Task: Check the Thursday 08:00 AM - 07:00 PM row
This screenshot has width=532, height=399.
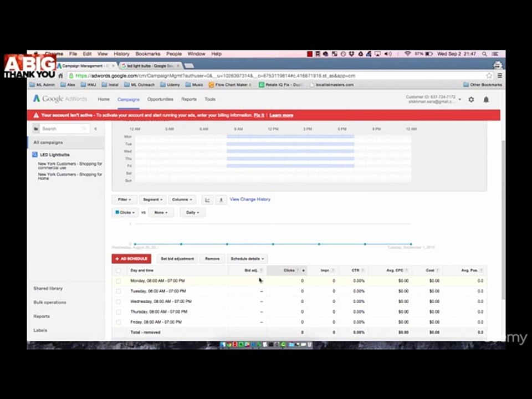Action: (x=119, y=312)
